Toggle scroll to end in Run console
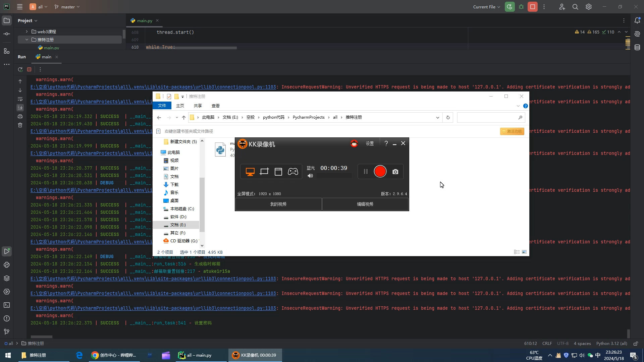Screen dimensions: 644x362 pos(20,108)
